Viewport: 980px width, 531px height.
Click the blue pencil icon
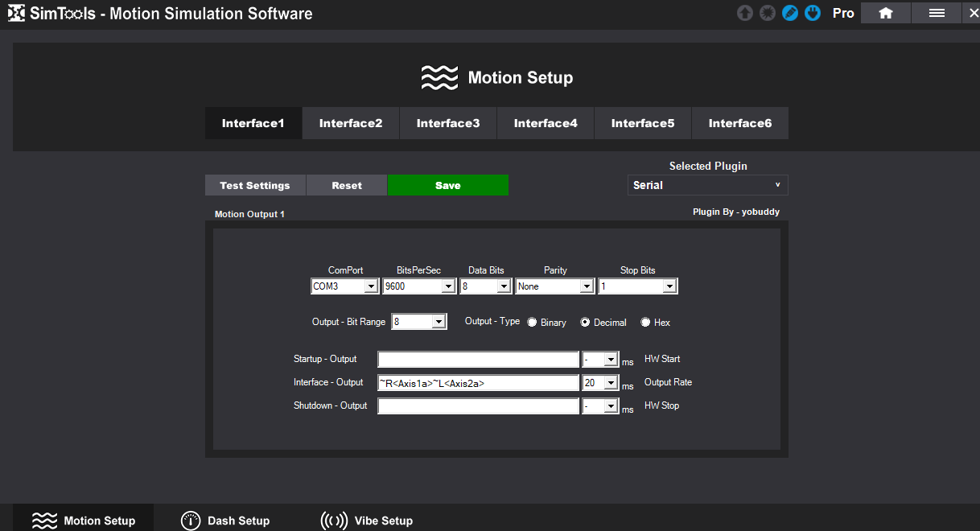[x=790, y=13]
